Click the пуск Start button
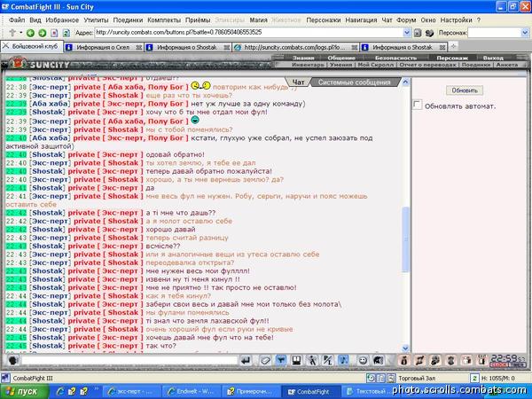 click(24, 391)
